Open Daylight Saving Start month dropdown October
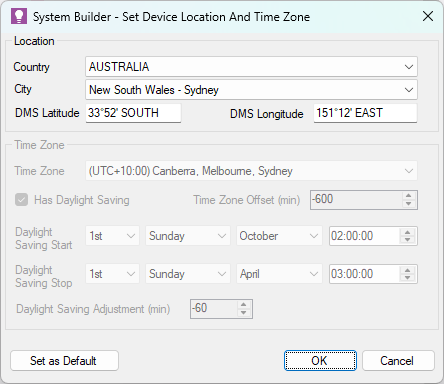The height and width of the screenshot is (384, 444). point(279,236)
